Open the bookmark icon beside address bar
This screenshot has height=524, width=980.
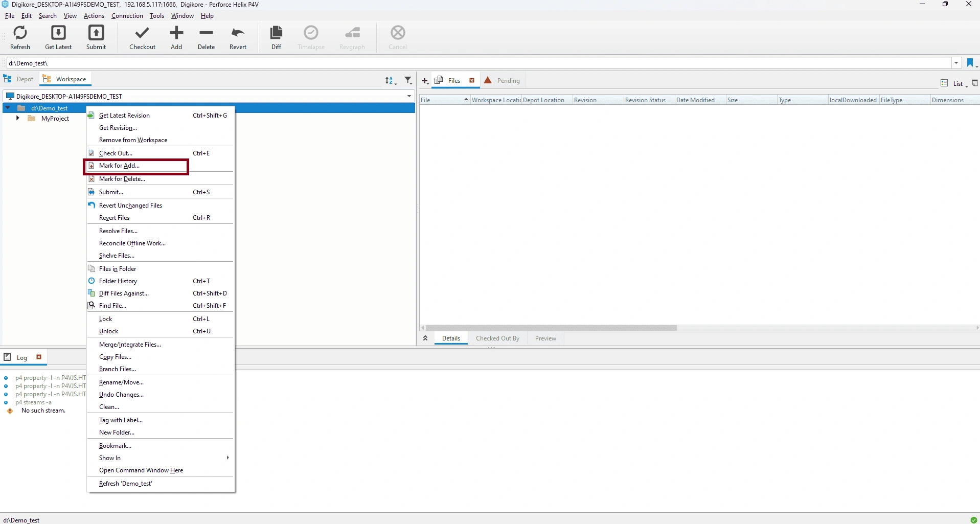click(x=971, y=63)
